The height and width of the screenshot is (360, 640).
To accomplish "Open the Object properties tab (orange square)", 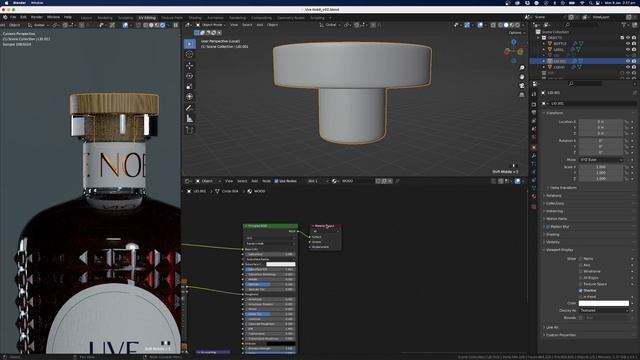I will 534,147.
